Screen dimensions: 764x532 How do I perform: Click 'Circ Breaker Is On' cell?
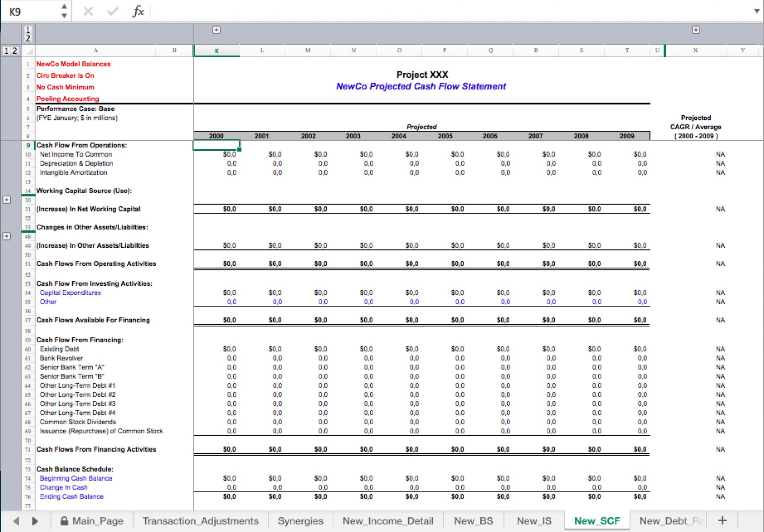[x=65, y=75]
